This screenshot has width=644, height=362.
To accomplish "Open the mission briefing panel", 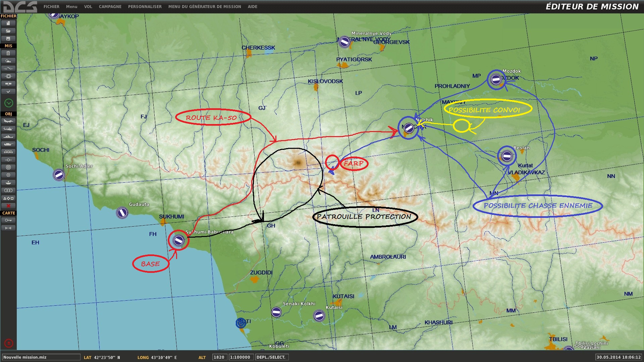I will pos(8,53).
